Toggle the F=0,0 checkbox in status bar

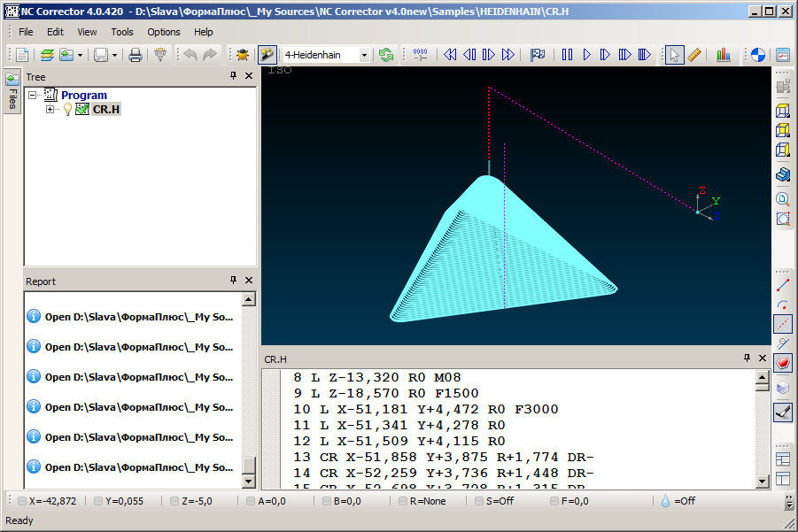coord(554,501)
